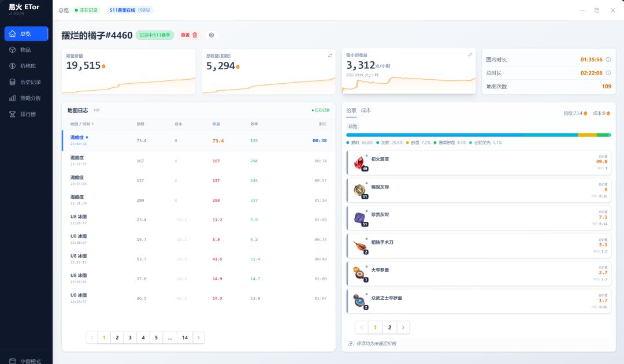Click the S11赛季在线 19282 badge

pyautogui.click(x=130, y=10)
